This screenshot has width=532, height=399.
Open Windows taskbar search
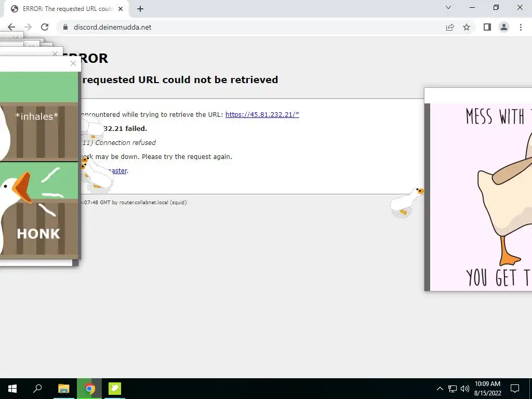click(x=37, y=389)
